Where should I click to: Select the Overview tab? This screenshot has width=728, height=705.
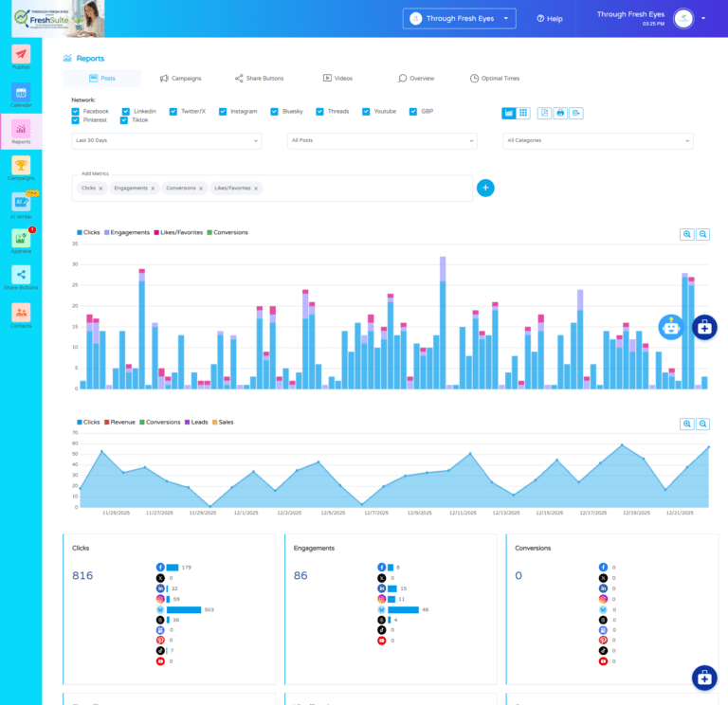point(416,79)
